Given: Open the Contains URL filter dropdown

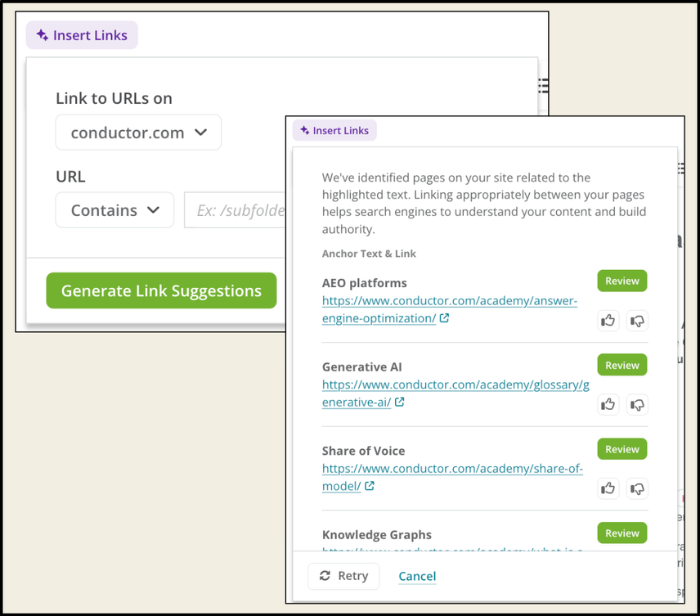Looking at the screenshot, I should [114, 210].
